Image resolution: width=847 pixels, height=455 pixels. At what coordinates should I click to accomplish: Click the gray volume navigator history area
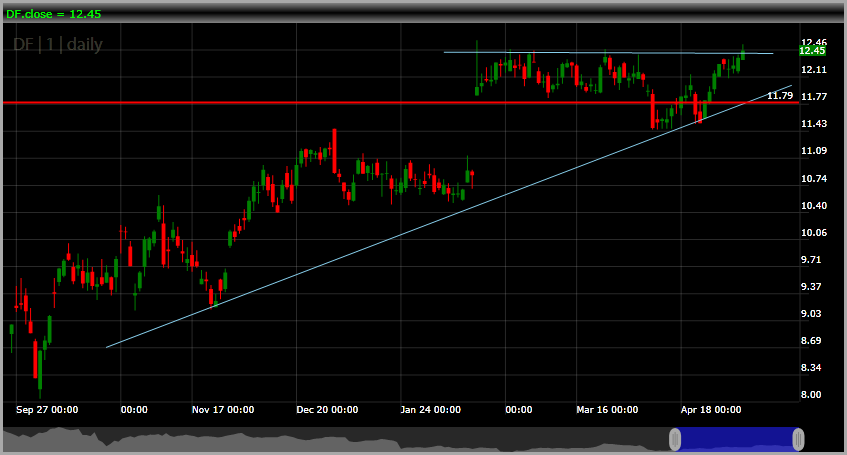[x=335, y=439]
